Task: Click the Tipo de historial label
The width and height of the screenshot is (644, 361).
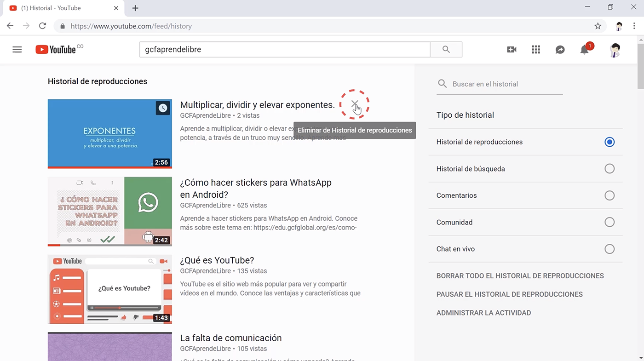Action: point(465,115)
